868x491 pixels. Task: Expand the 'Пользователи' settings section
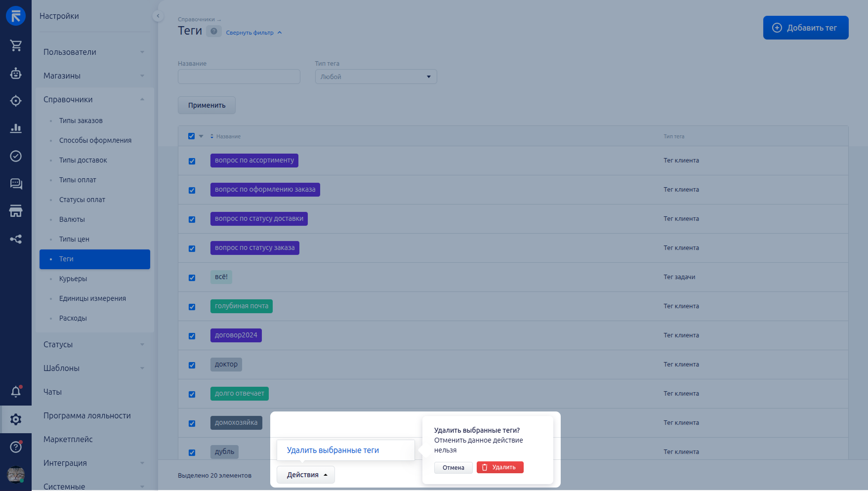click(x=94, y=52)
